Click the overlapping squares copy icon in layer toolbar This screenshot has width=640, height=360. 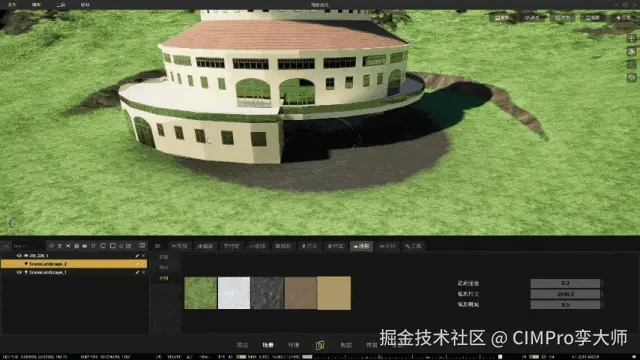pos(103,246)
